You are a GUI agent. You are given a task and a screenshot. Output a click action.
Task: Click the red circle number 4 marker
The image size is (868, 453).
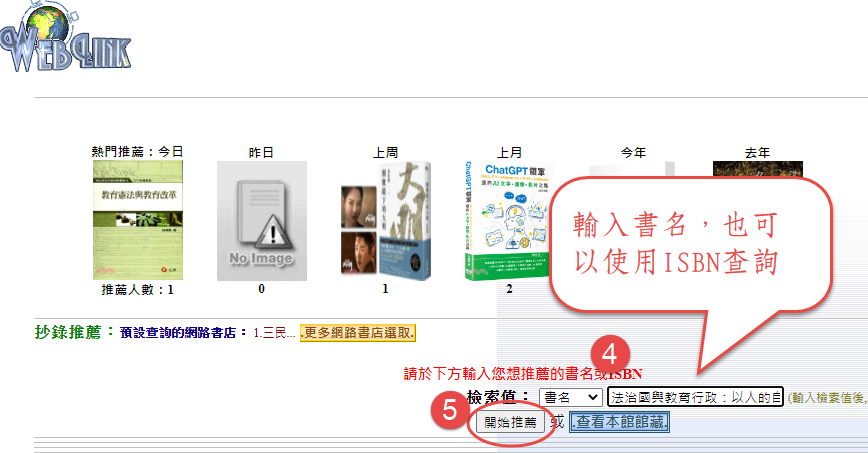coord(610,354)
